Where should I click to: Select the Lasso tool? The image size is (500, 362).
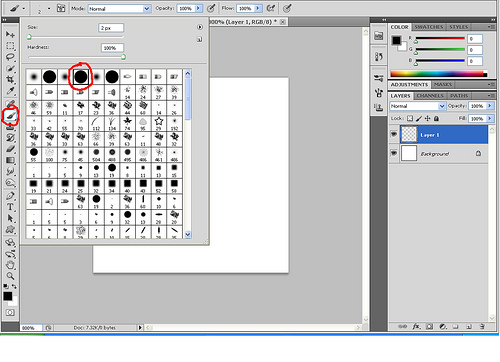pyautogui.click(x=10, y=57)
